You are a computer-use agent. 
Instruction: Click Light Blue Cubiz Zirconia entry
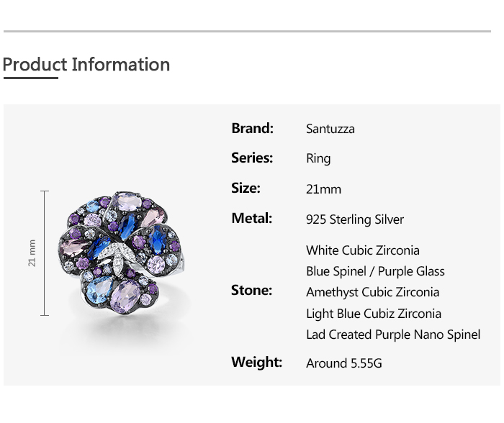(373, 314)
